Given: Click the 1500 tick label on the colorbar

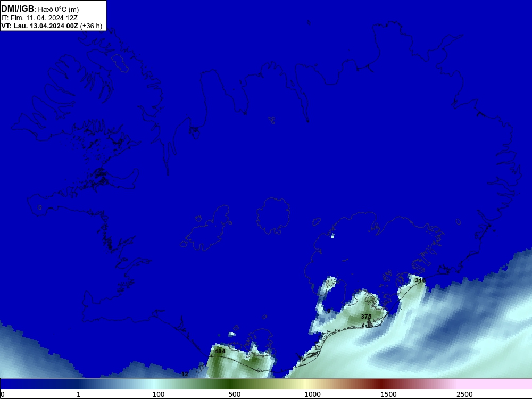Looking at the screenshot, I should pyautogui.click(x=388, y=394).
